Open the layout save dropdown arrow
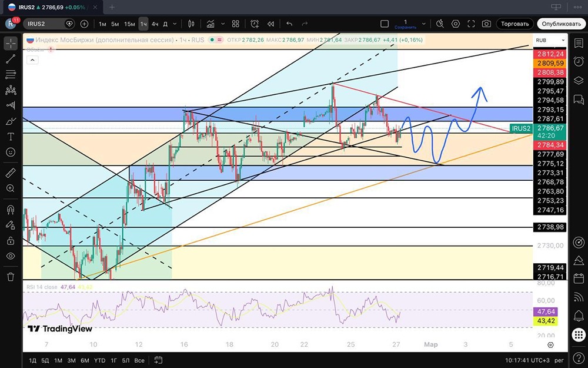The width and height of the screenshot is (588, 368). pos(424,24)
